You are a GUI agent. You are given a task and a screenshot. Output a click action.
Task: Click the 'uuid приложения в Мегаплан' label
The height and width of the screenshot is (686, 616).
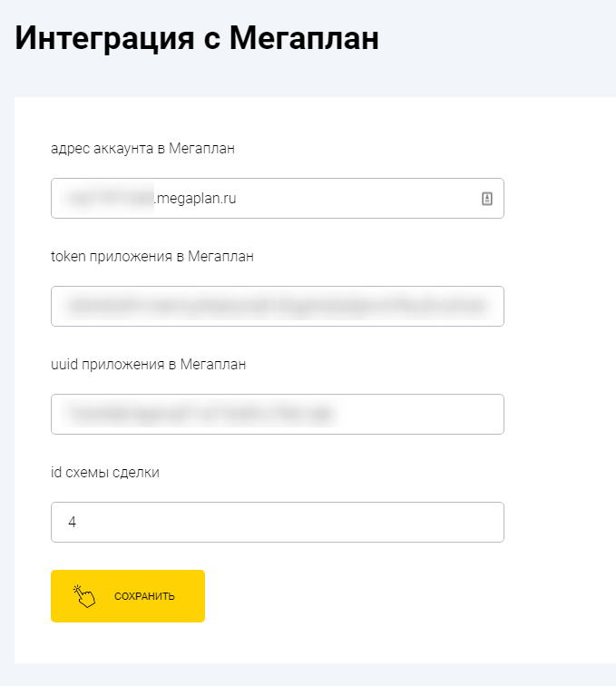[x=148, y=364]
